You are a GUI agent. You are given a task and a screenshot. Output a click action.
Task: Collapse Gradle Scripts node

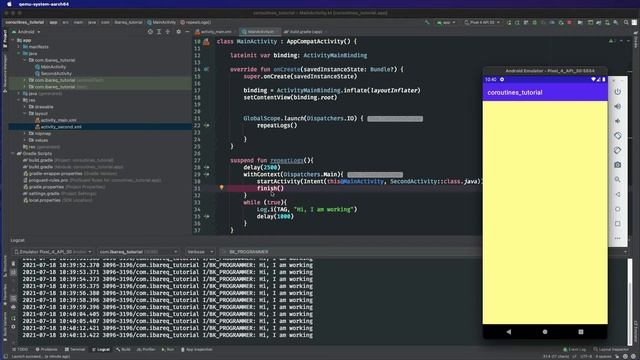point(13,153)
